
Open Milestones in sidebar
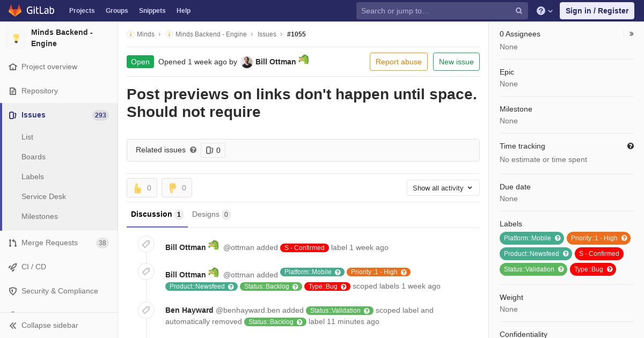click(x=40, y=216)
